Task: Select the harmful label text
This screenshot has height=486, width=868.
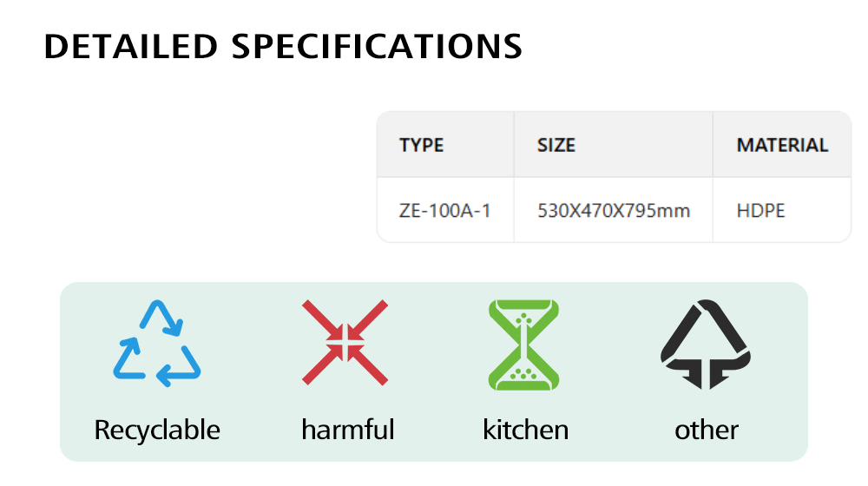Action: (348, 430)
